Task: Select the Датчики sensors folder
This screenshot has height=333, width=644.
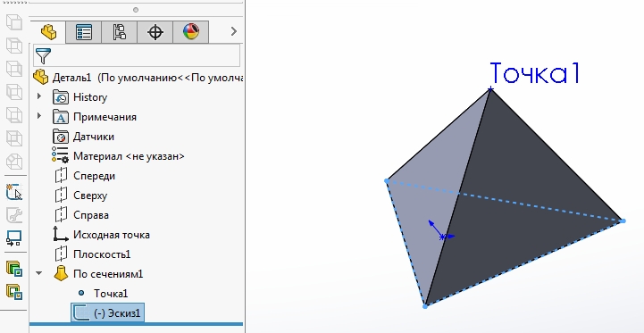Action: [x=94, y=137]
